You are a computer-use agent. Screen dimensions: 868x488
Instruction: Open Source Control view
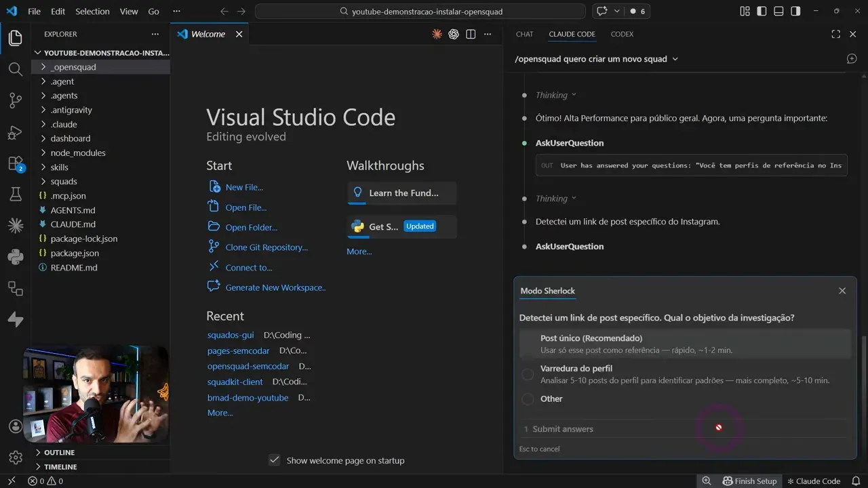(15, 101)
